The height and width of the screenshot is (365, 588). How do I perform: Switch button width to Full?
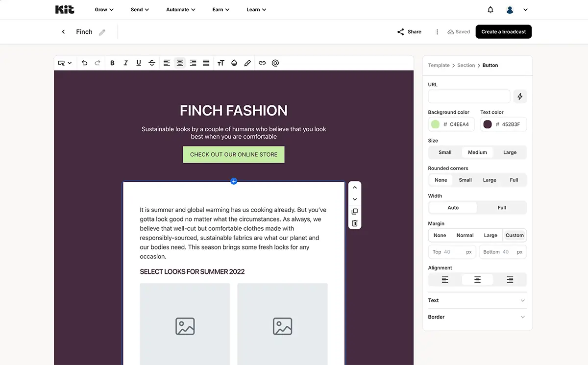click(502, 207)
